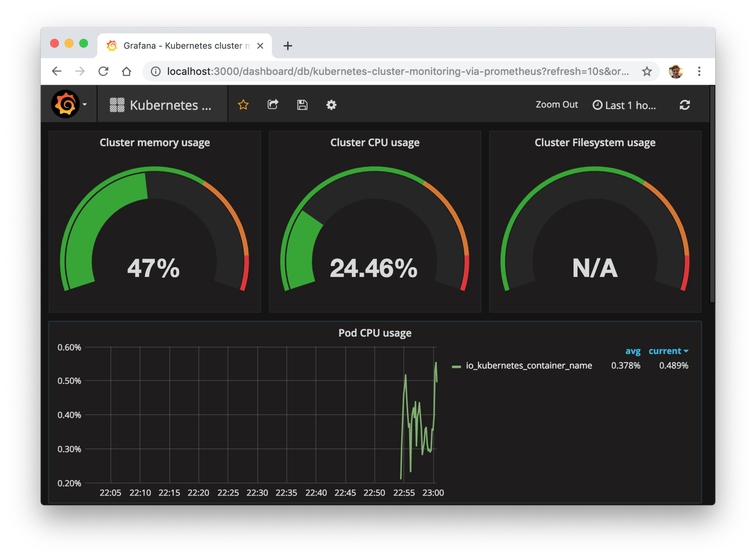The width and height of the screenshot is (756, 559).
Task: Reload the page in the browser
Action: coord(104,71)
